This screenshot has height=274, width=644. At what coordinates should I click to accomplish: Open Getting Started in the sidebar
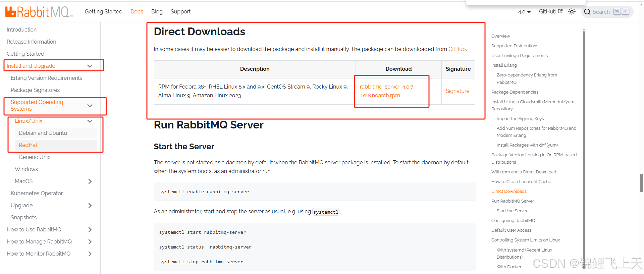(25, 54)
